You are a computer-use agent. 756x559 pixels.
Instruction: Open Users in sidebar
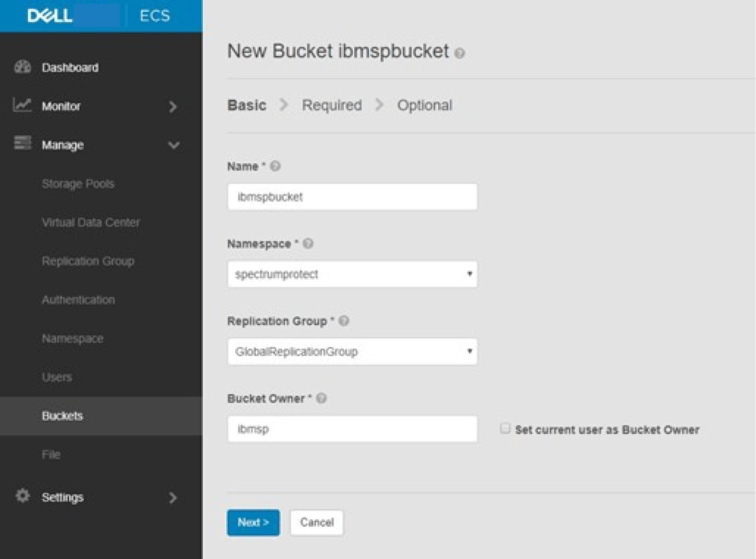(x=57, y=377)
